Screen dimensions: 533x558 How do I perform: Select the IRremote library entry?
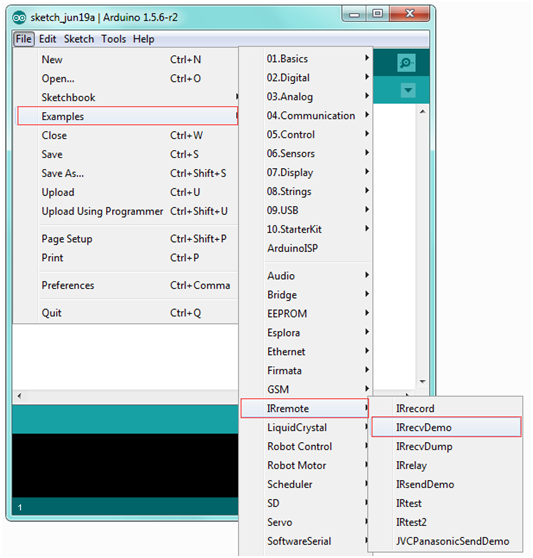click(305, 408)
